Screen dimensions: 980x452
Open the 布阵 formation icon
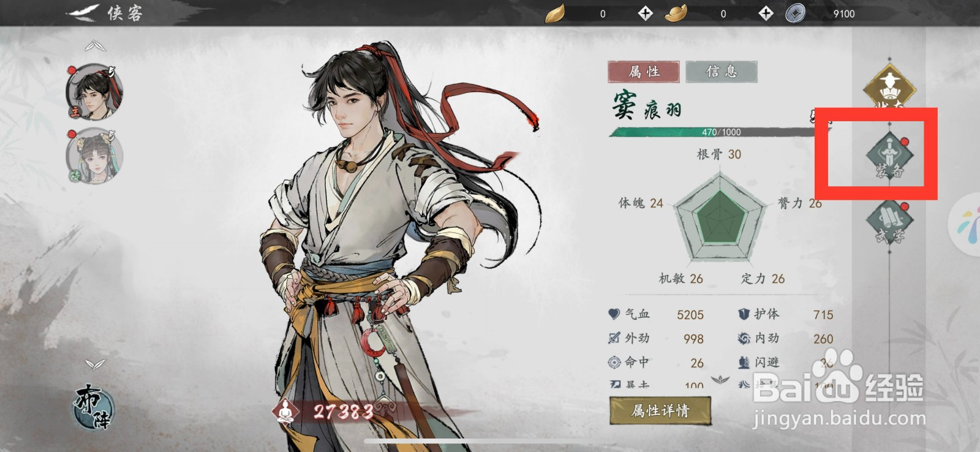94,407
